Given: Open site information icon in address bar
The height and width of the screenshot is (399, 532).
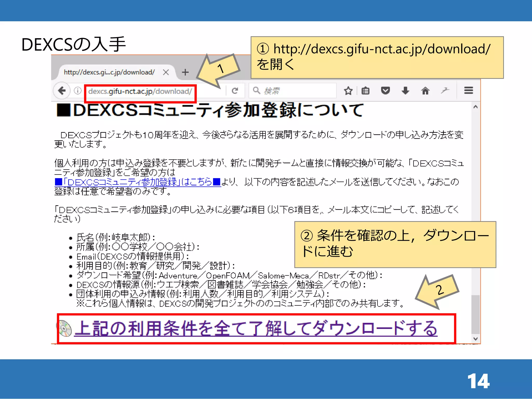Looking at the screenshot, I should point(77,91).
